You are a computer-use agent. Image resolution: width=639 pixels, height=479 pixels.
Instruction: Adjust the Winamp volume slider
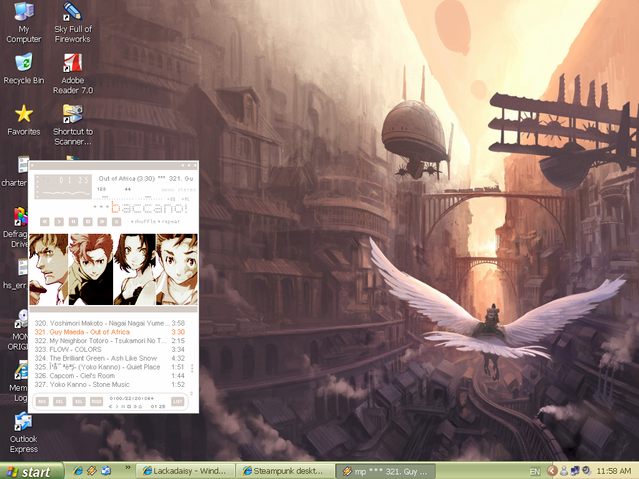click(x=114, y=199)
